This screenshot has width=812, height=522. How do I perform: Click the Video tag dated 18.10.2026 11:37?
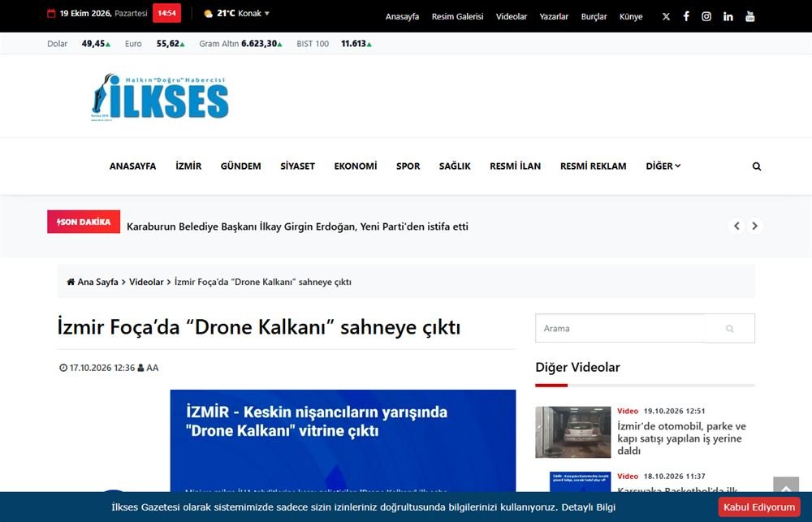point(628,476)
